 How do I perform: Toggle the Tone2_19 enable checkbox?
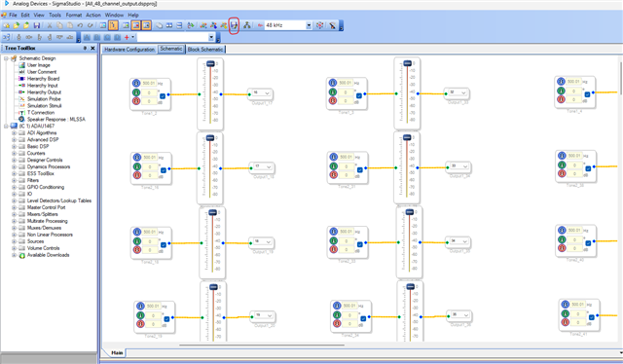pyautogui.click(x=166, y=318)
